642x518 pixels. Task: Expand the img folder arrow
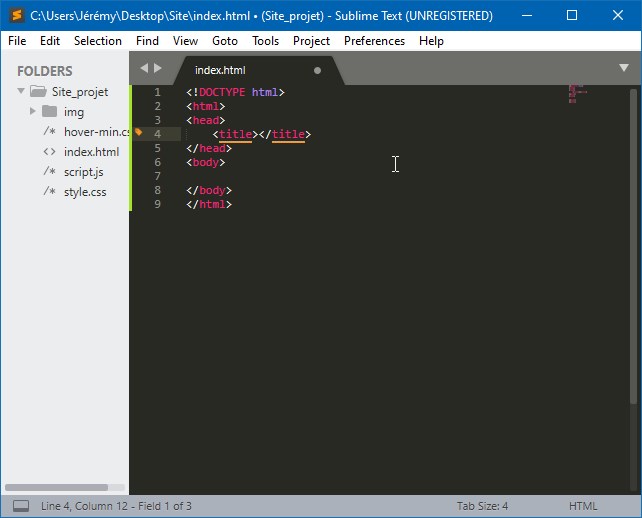(33, 111)
